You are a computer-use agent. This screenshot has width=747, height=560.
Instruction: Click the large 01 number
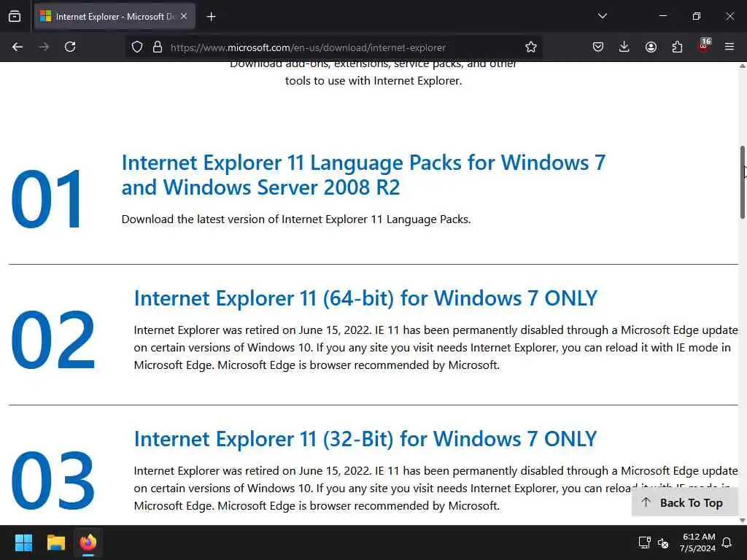coord(47,198)
